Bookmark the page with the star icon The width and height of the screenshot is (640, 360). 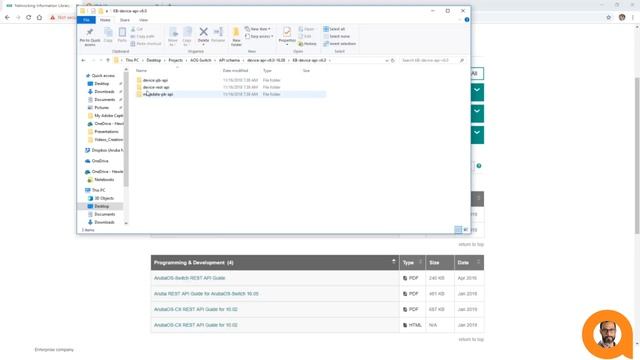(x=609, y=18)
